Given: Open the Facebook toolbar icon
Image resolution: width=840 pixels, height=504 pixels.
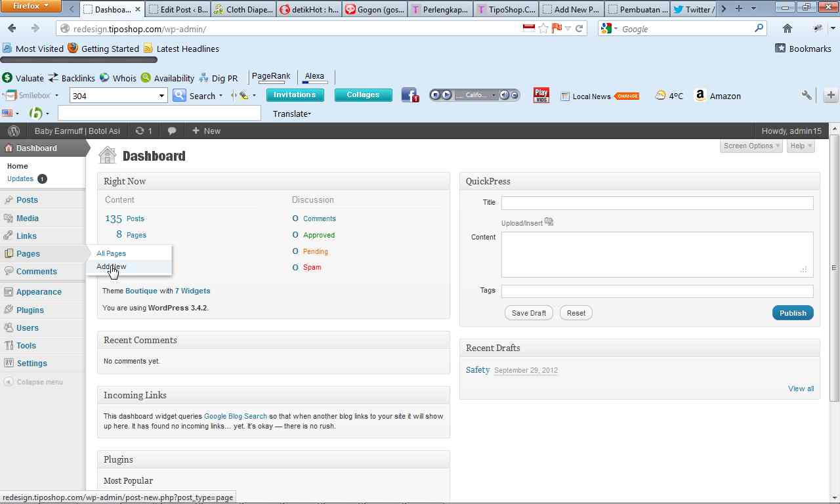Looking at the screenshot, I should [409, 95].
